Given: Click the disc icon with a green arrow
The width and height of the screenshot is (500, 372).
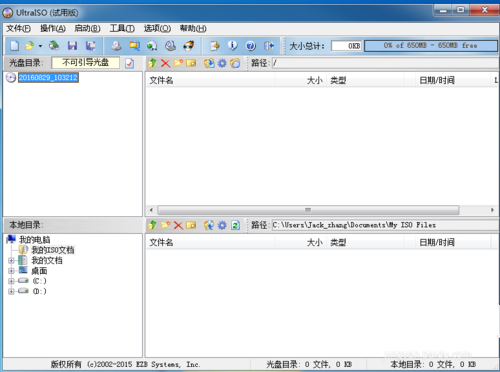Looking at the screenshot, I should click(152, 45).
